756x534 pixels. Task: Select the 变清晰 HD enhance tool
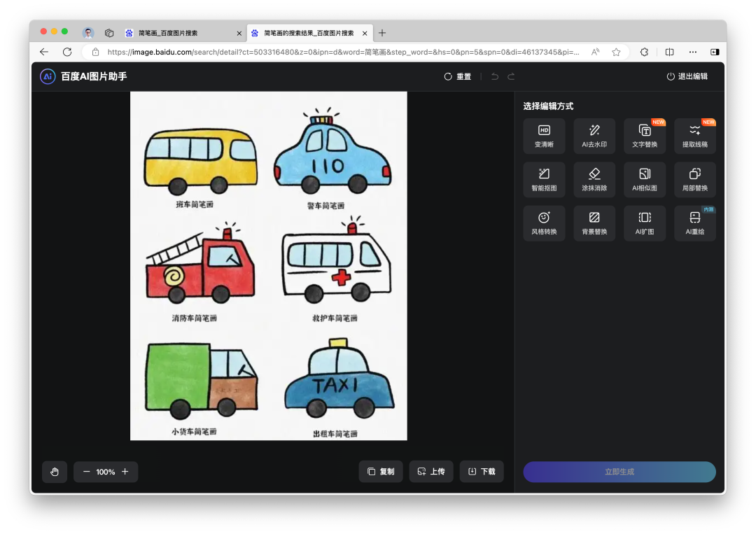click(544, 136)
